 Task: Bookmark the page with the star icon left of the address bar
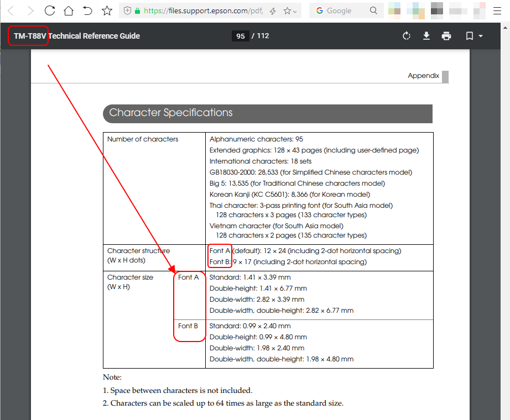coord(107,11)
